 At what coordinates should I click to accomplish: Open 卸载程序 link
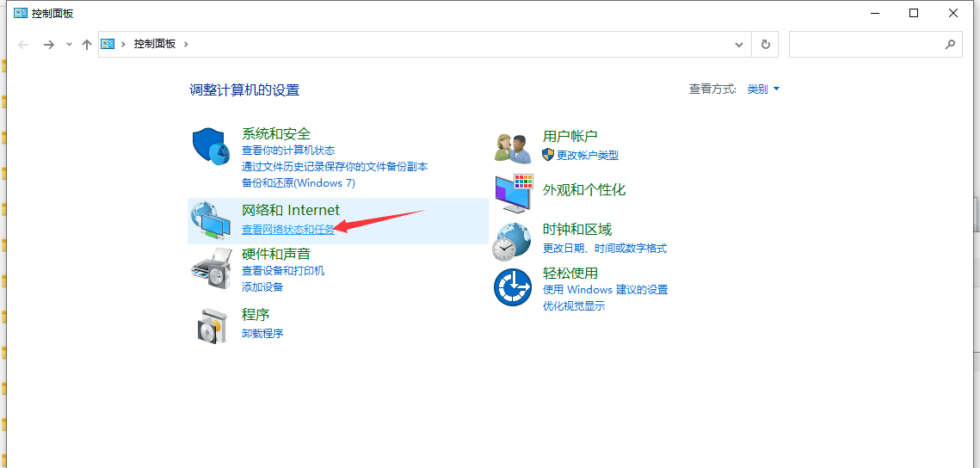pos(262,334)
